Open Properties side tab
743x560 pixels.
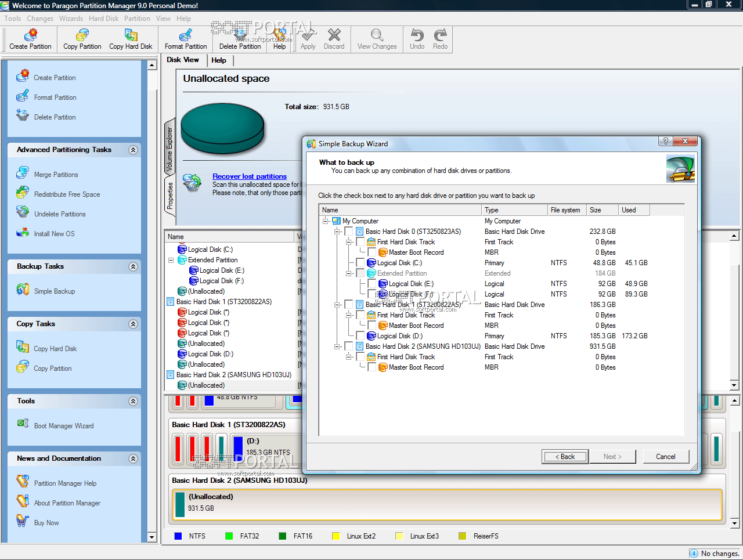coord(169,196)
